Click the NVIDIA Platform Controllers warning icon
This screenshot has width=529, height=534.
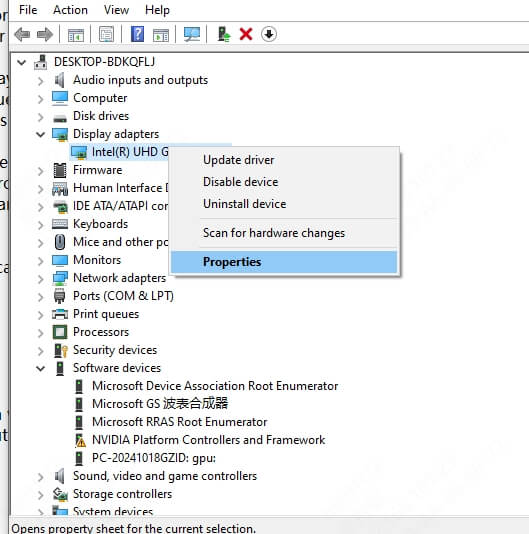pyautogui.click(x=80, y=440)
